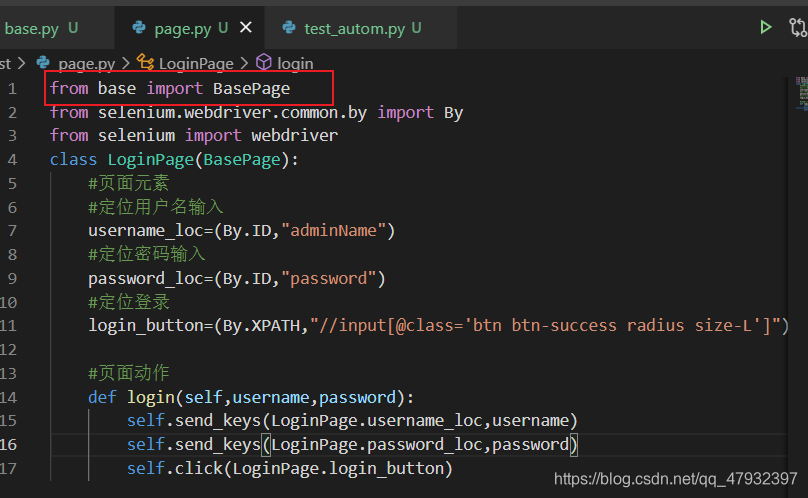Expand breadcrumb chevron after page.py
This screenshot has width=808, height=498.
126,63
